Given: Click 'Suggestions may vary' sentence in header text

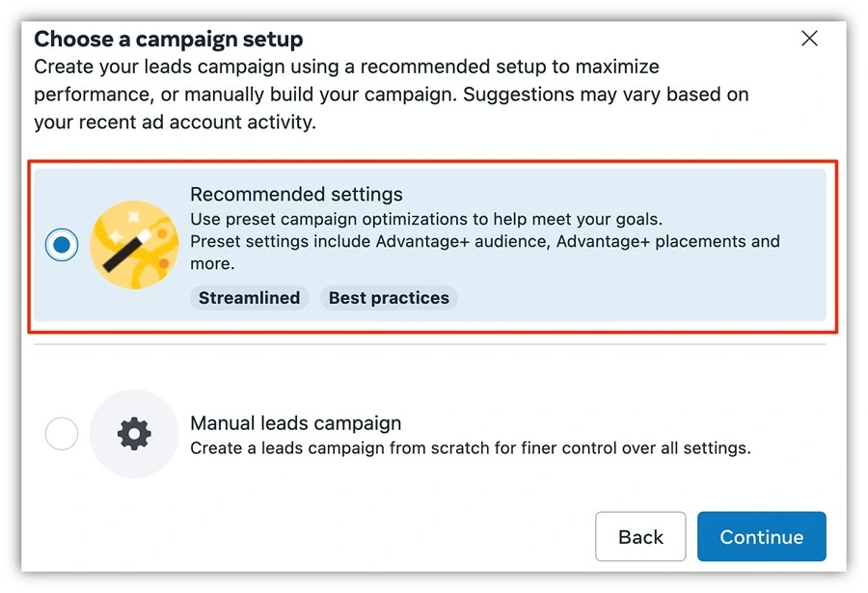Looking at the screenshot, I should coord(606,94).
